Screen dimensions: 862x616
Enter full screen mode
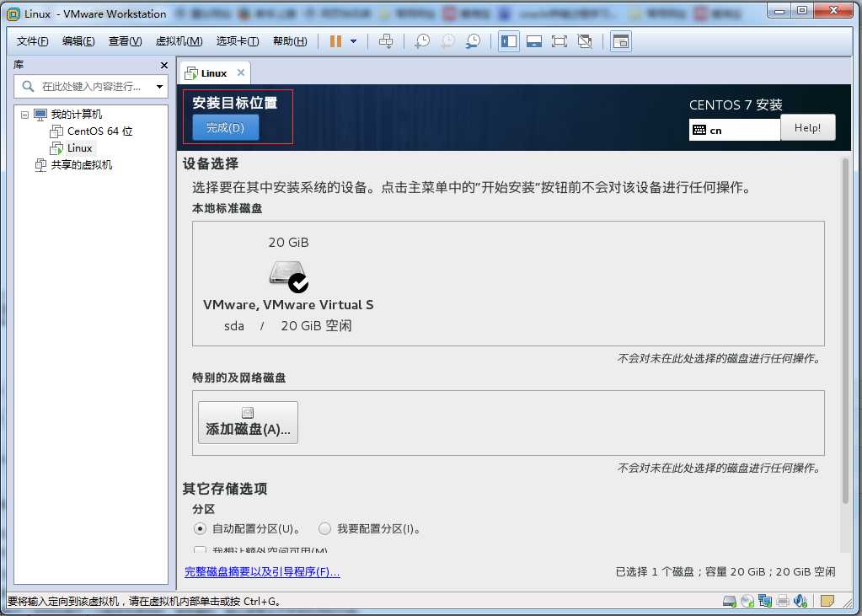click(x=559, y=41)
